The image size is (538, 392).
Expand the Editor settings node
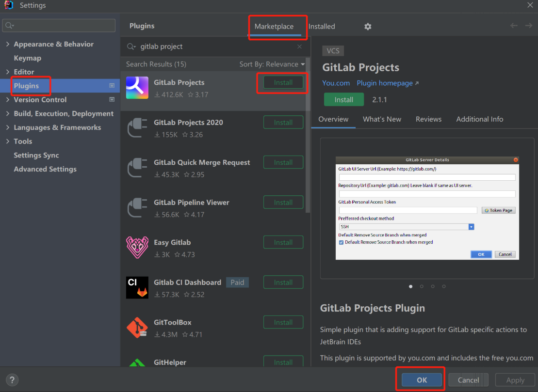click(8, 72)
